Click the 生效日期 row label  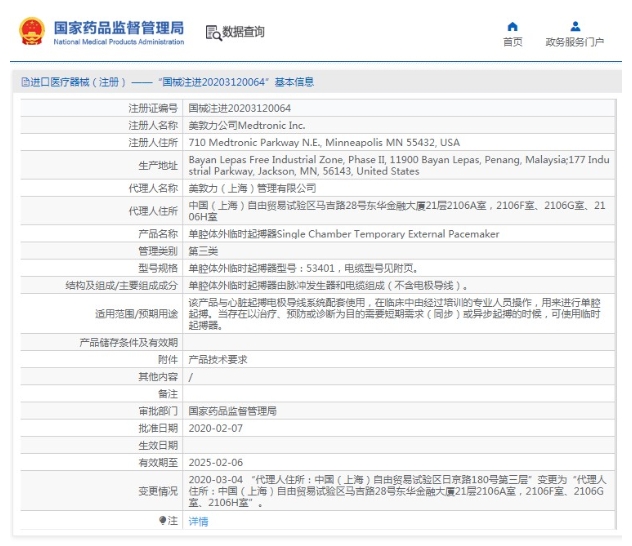point(158,445)
